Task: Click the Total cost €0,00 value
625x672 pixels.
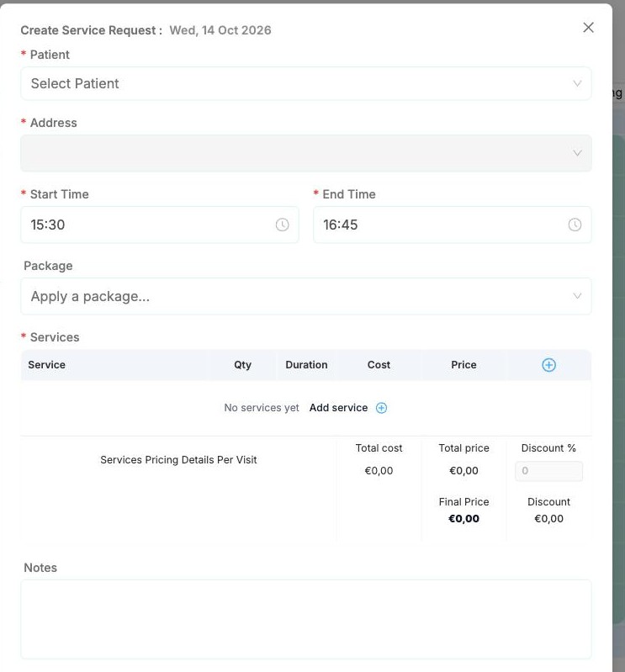Action: click(379, 471)
